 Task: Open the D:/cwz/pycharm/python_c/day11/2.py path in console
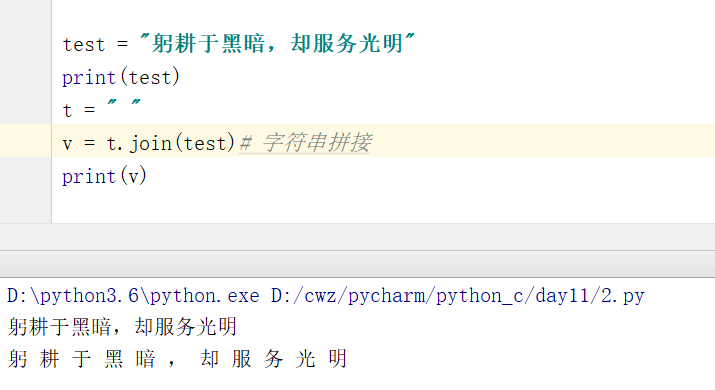point(457,296)
